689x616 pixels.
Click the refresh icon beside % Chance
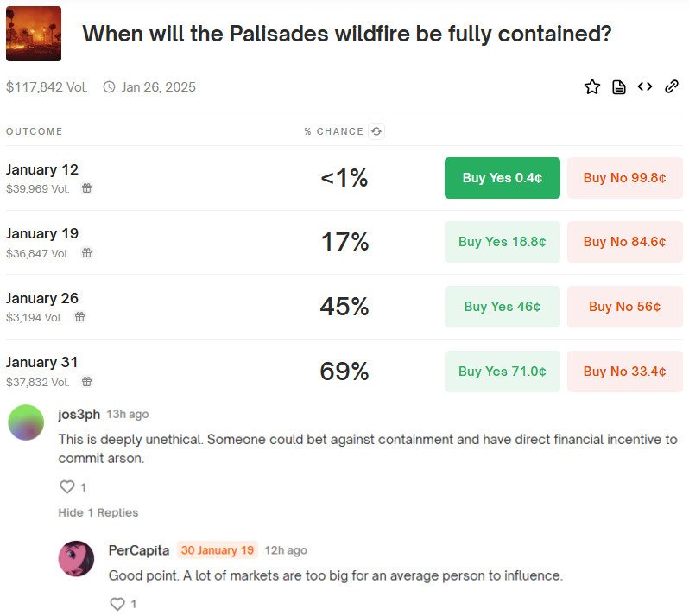(376, 131)
